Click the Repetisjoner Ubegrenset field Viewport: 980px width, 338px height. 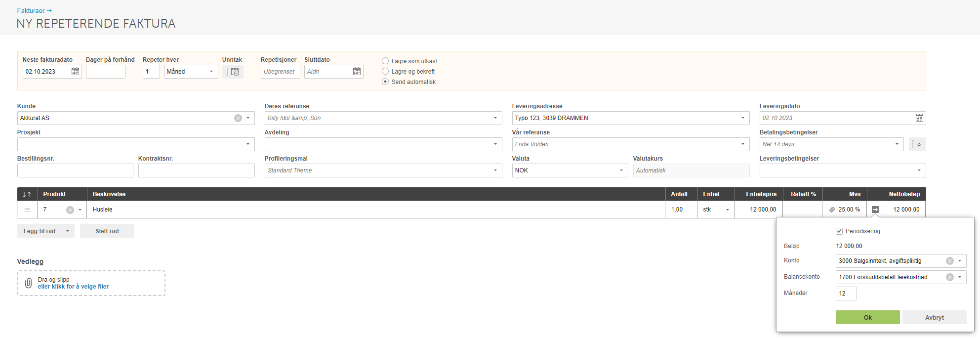[280, 72]
